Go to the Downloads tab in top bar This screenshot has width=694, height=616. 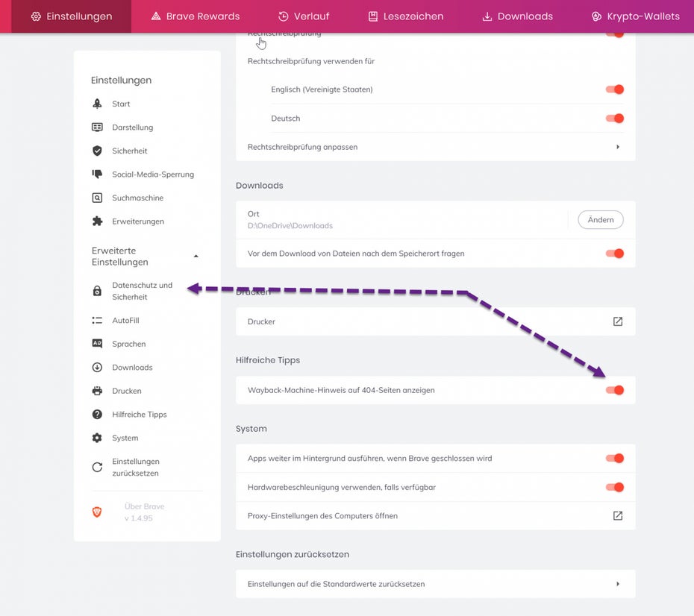(517, 16)
